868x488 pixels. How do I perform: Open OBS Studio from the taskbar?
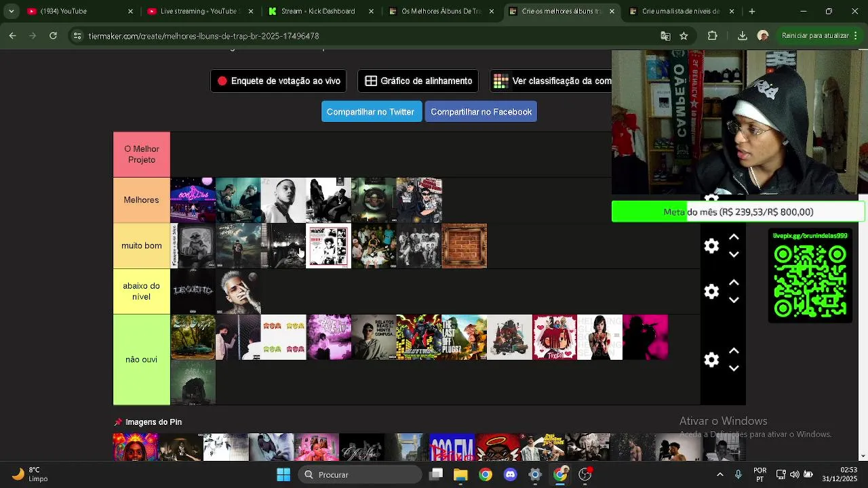coord(585,474)
